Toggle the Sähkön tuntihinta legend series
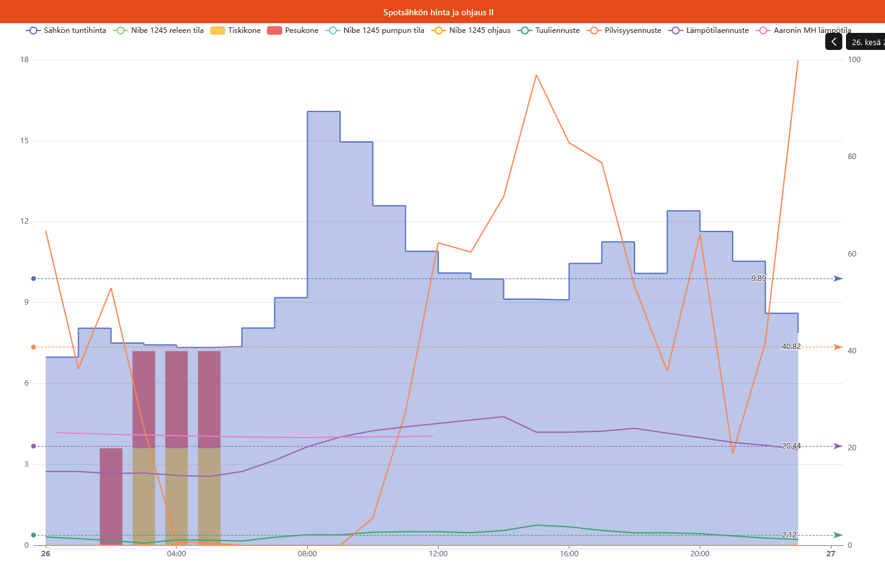The image size is (885, 588). pos(66,30)
